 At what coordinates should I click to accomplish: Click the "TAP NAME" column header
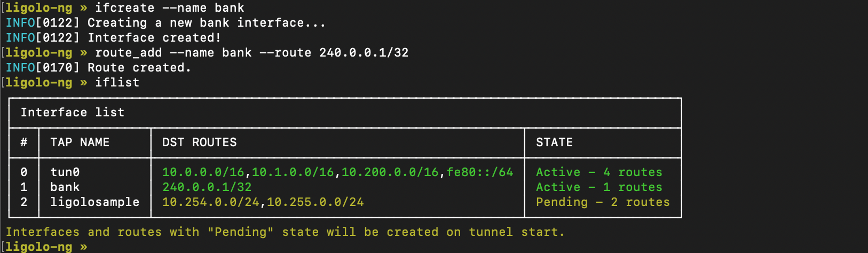(80, 143)
